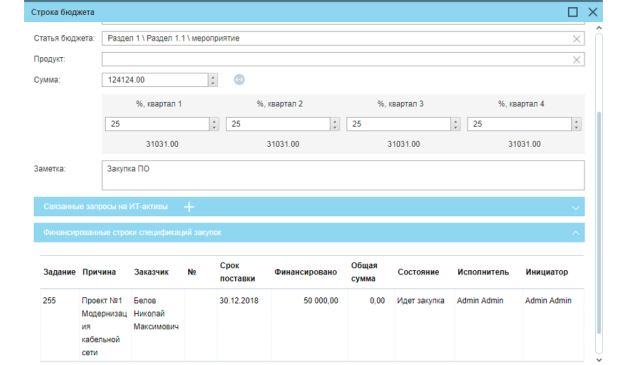Click the dialog's vertical scrollbar thumb

599,222
